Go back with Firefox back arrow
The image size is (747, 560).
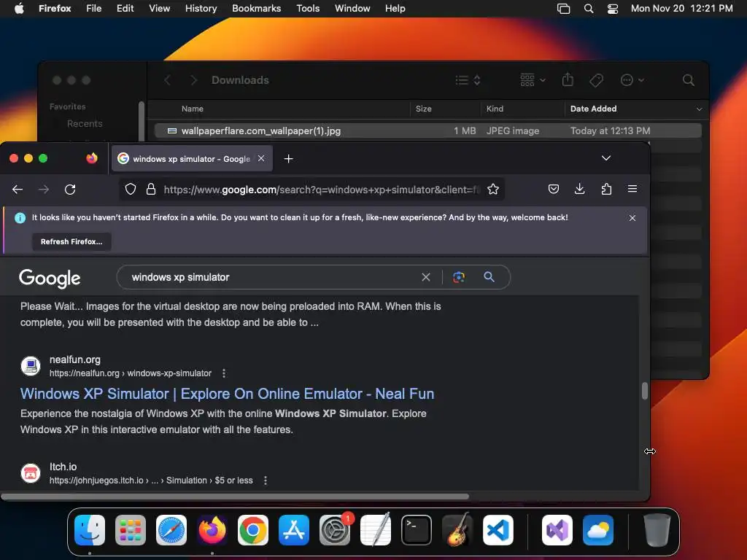click(18, 190)
